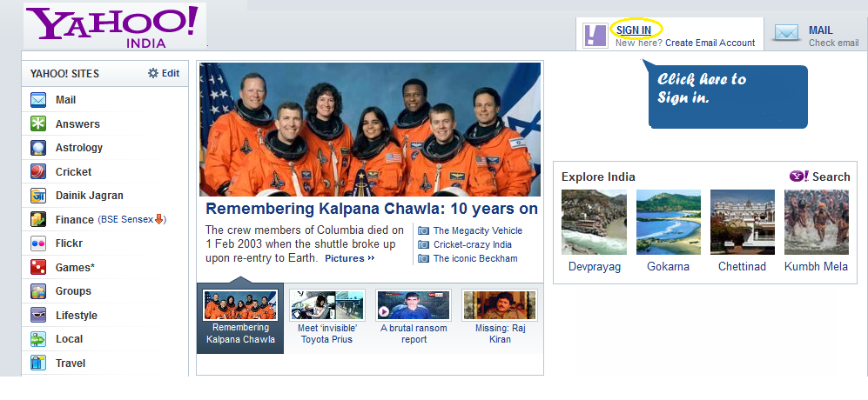Open the Astrology crystal ball icon
The width and height of the screenshot is (868, 400).
38,148
